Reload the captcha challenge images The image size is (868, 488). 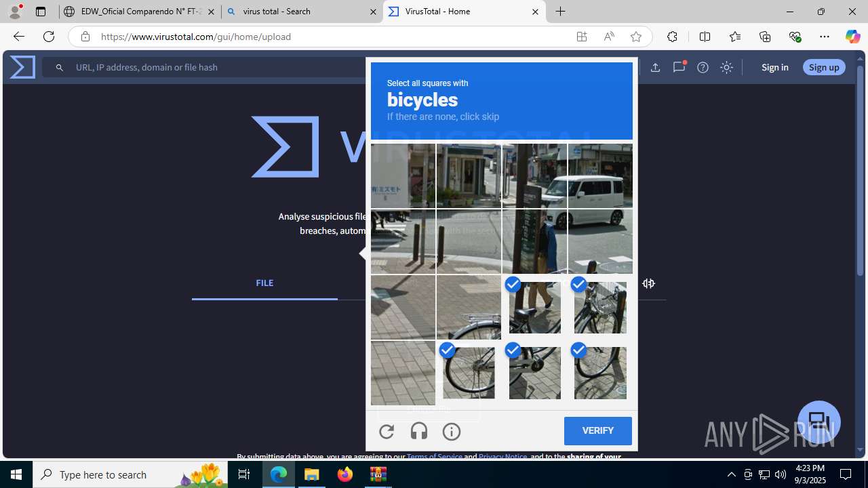387,431
